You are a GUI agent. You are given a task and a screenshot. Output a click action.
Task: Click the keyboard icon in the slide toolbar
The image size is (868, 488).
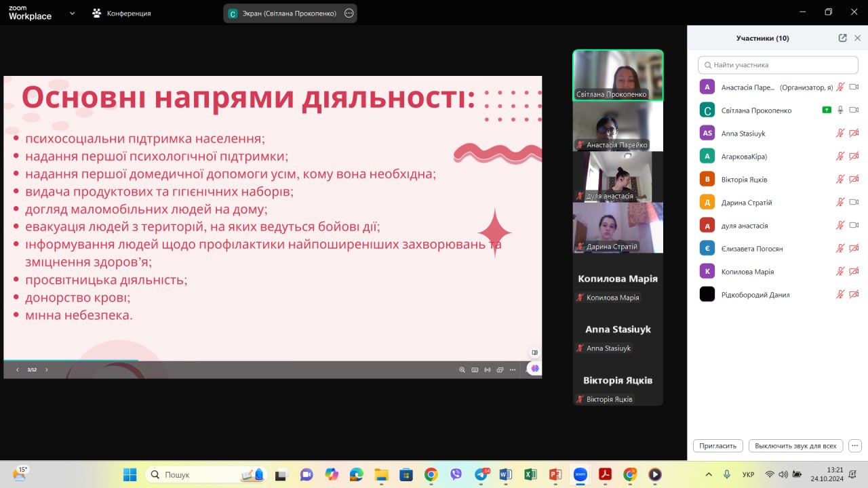475,370
